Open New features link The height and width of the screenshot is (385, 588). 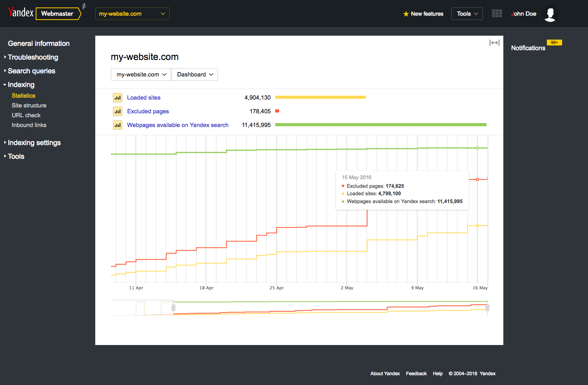427,14
